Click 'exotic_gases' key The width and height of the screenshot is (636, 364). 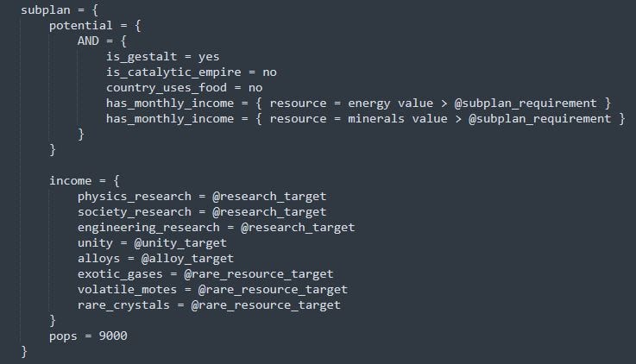pos(120,274)
